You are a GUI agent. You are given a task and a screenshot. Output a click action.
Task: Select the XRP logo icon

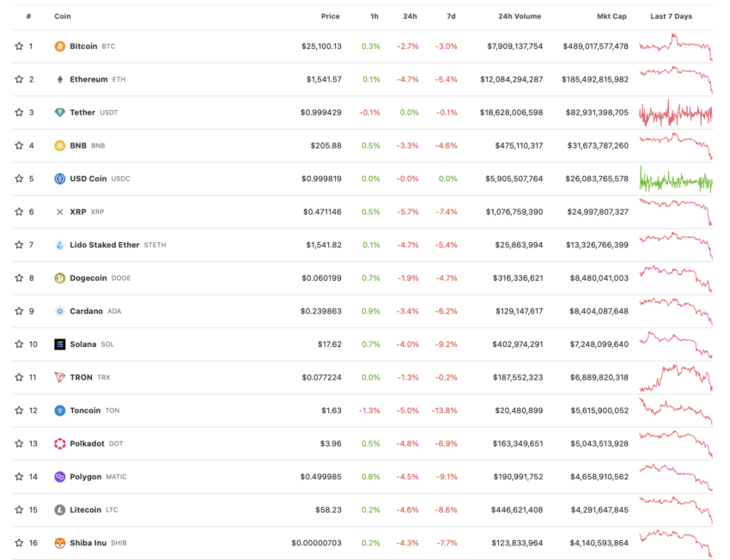[x=59, y=211]
